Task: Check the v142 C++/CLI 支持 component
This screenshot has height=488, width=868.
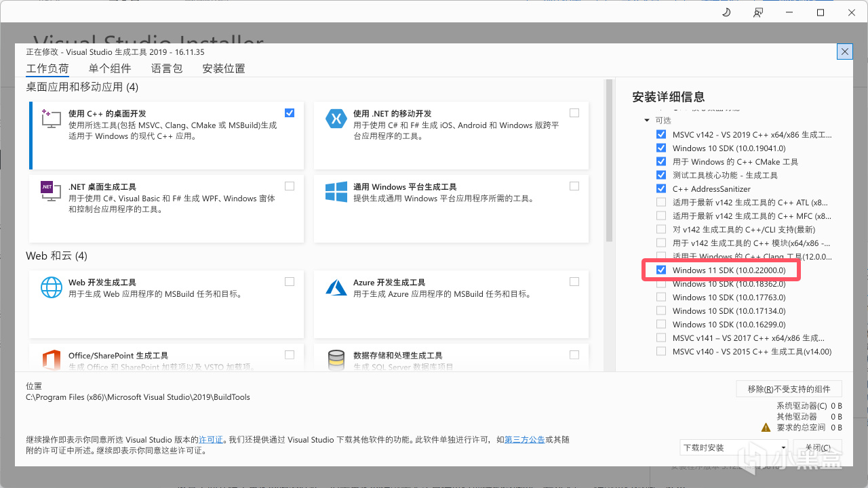Action: pos(661,229)
